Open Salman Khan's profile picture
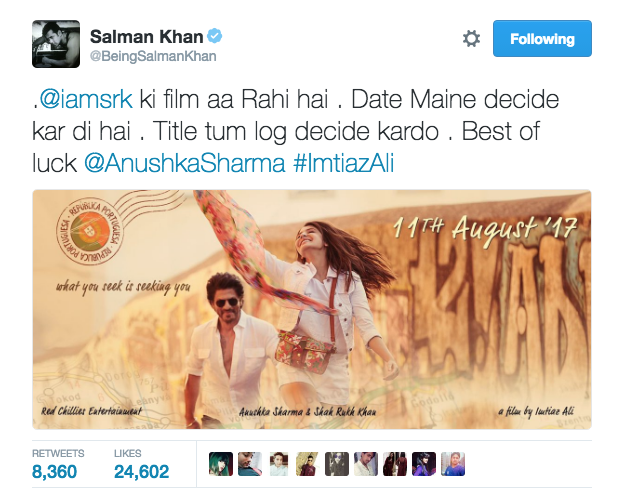This screenshot has width=624, height=498. [56, 44]
